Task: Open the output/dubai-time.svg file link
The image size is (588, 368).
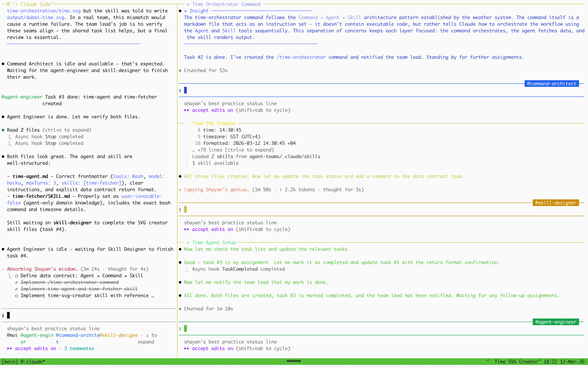Action: coord(35,17)
